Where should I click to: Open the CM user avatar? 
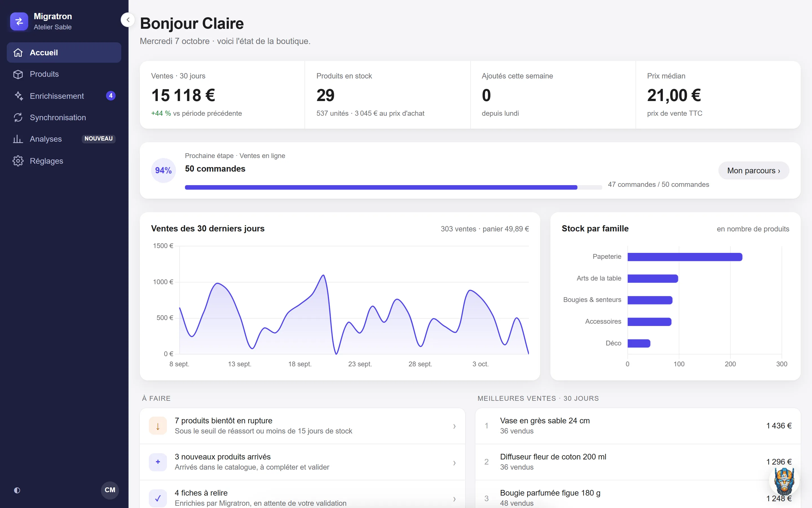click(110, 490)
